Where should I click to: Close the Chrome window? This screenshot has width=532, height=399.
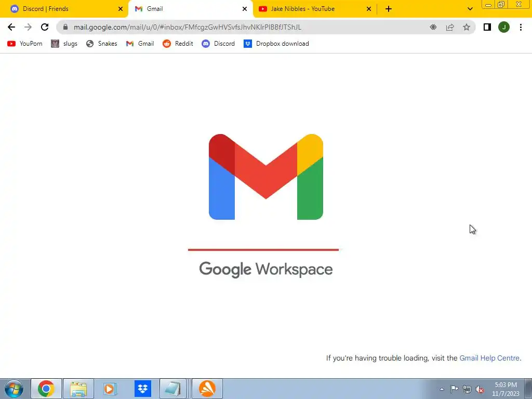[x=519, y=4]
